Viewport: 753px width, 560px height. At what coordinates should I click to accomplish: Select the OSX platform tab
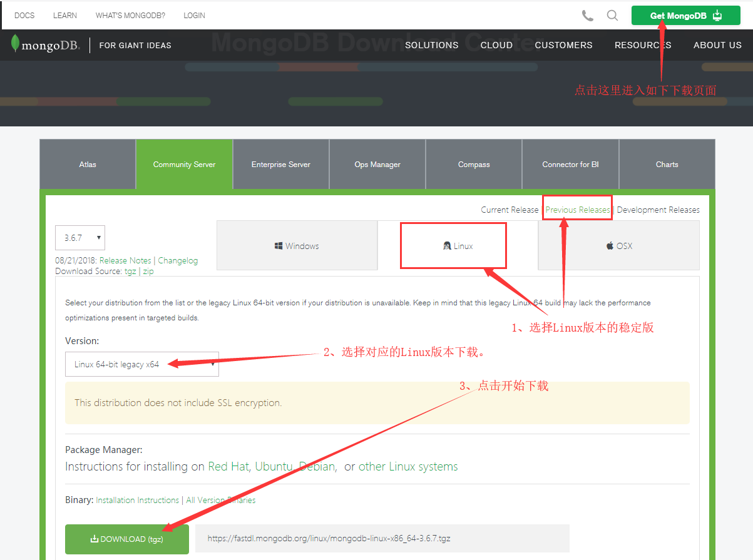pyautogui.click(x=619, y=246)
